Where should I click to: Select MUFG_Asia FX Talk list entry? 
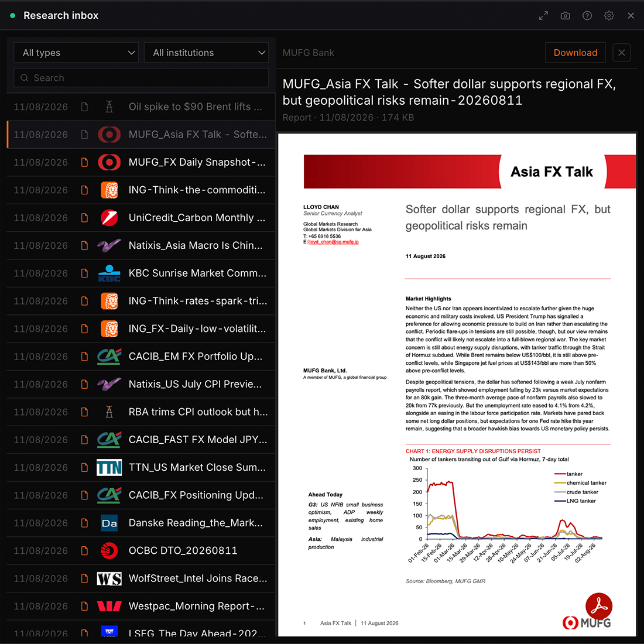pyautogui.click(x=141, y=134)
